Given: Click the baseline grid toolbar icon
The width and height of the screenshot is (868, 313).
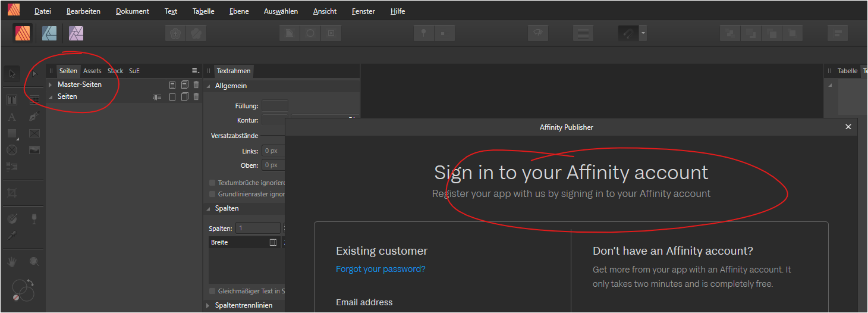Looking at the screenshot, I should click(x=583, y=33).
